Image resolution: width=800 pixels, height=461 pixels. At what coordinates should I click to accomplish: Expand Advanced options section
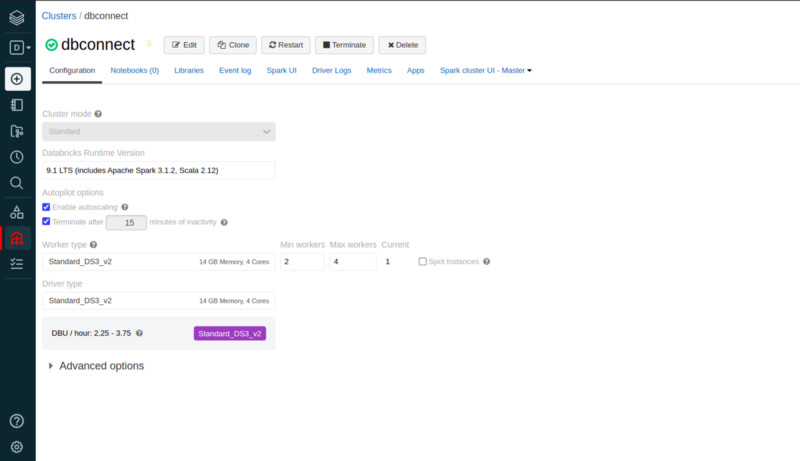pos(96,366)
